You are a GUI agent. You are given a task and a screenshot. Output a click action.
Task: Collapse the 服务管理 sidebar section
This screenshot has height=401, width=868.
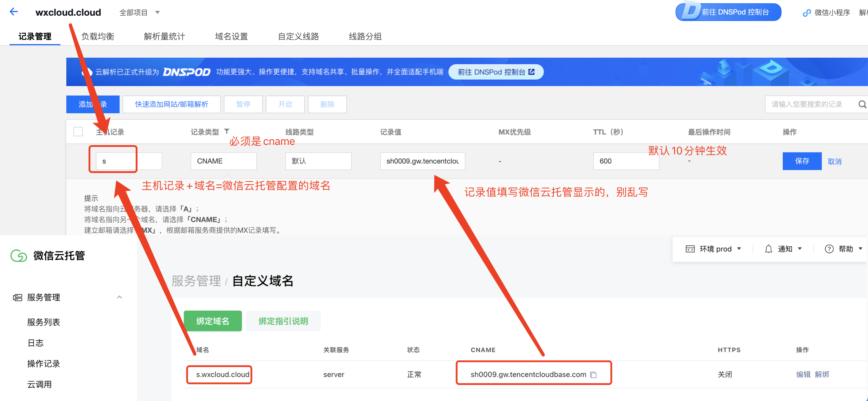[119, 297]
